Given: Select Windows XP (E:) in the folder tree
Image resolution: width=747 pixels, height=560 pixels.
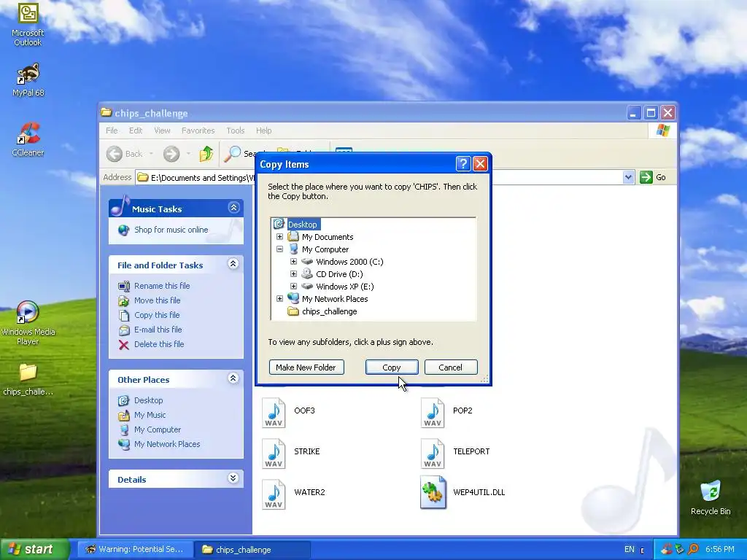Looking at the screenshot, I should pos(345,286).
